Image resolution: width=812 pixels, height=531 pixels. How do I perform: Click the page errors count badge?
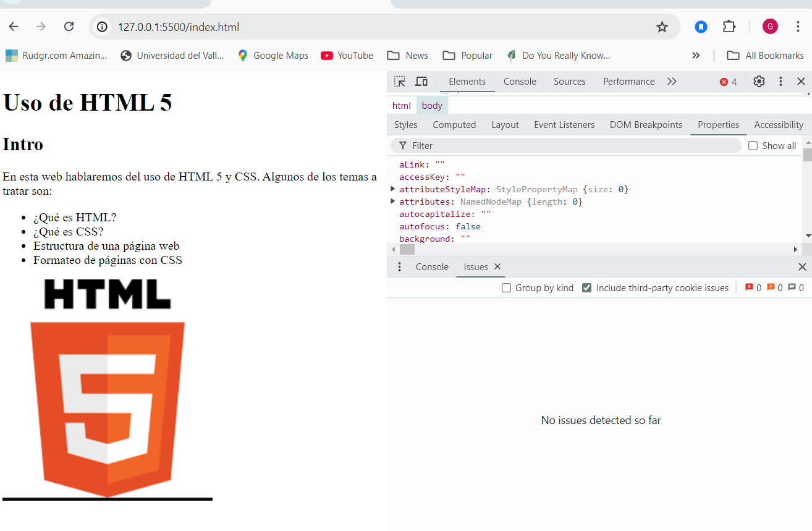pos(753,287)
